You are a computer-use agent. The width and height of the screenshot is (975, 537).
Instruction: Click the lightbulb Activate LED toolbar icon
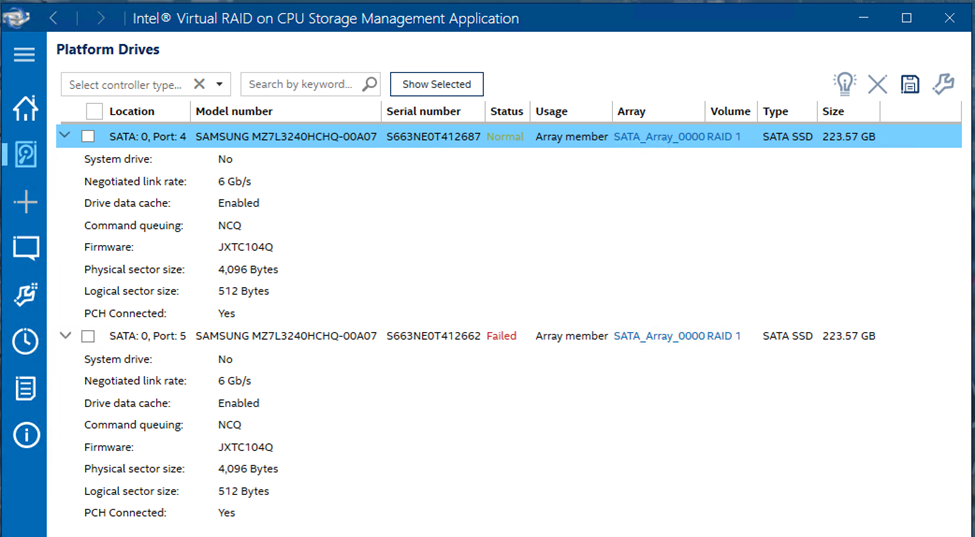[844, 84]
